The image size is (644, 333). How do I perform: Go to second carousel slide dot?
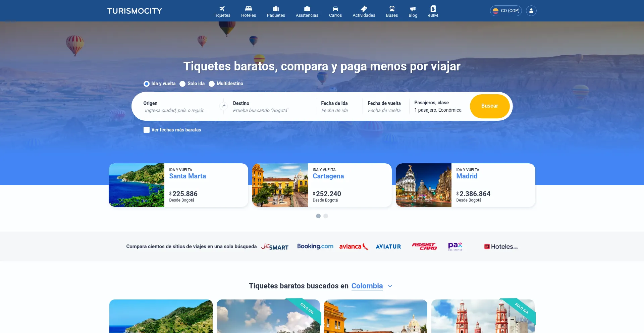coord(326,216)
